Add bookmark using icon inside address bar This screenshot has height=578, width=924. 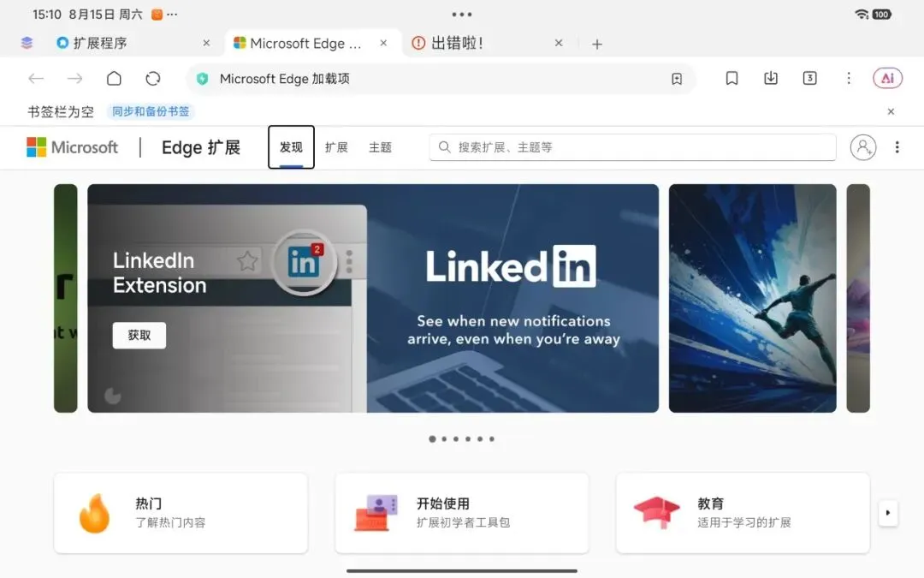pos(677,79)
